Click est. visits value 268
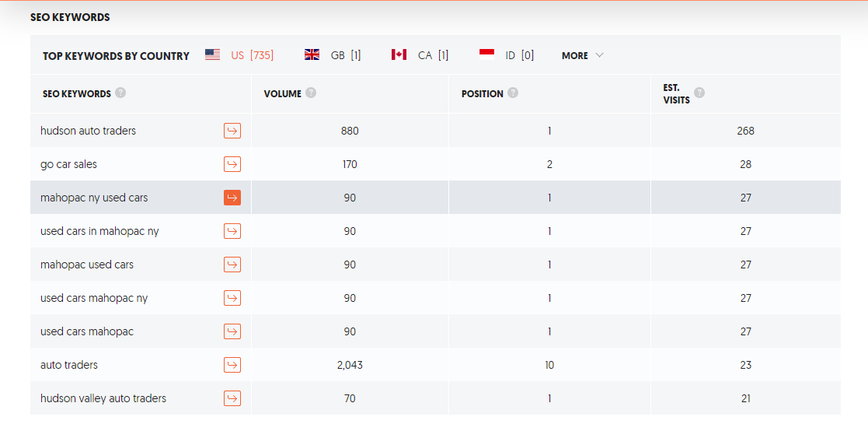 click(746, 131)
